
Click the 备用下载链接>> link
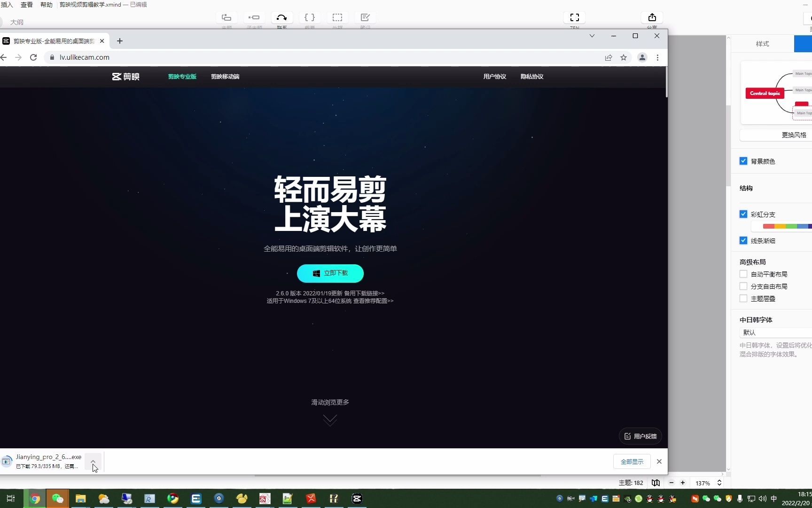[364, 293]
